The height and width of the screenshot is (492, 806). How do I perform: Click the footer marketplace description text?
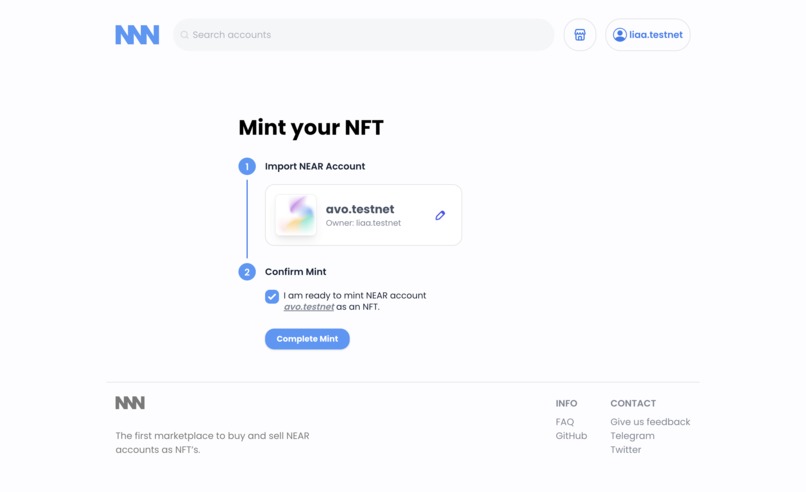[x=212, y=443]
